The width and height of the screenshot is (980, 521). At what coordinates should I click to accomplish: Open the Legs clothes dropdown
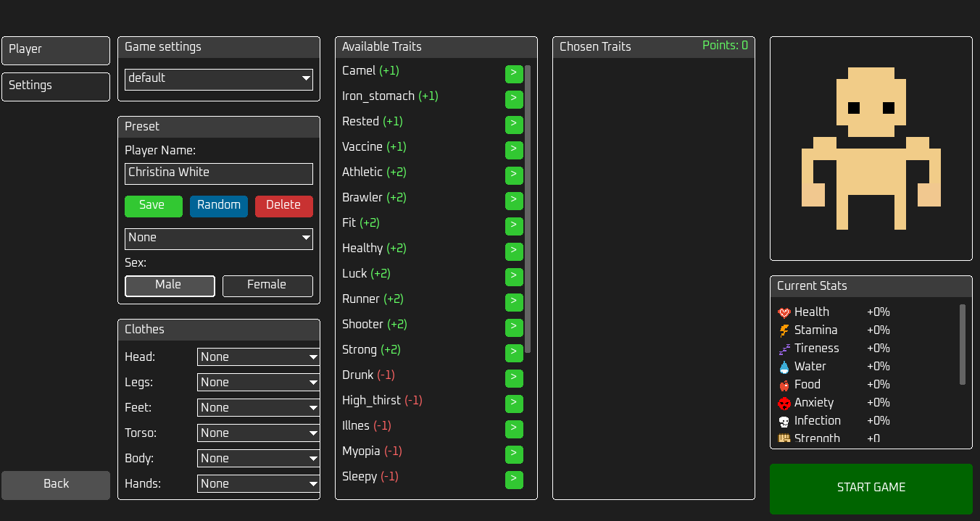coord(259,382)
